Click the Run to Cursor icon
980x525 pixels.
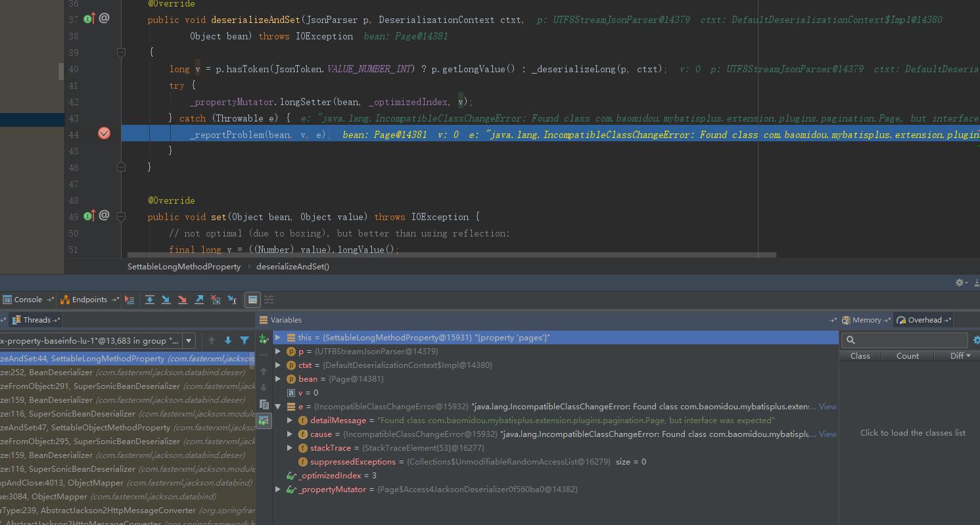232,300
